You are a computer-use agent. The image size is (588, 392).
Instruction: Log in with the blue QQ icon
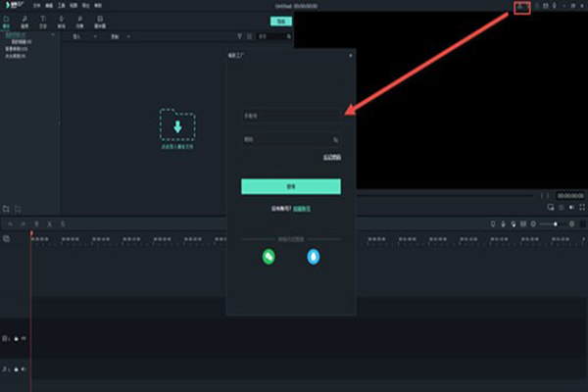tap(314, 257)
